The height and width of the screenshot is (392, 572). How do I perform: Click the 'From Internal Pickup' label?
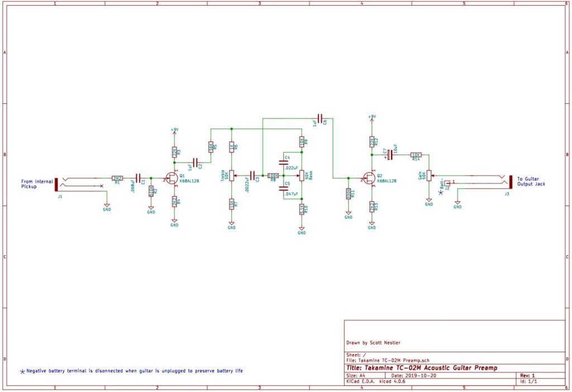37,184
